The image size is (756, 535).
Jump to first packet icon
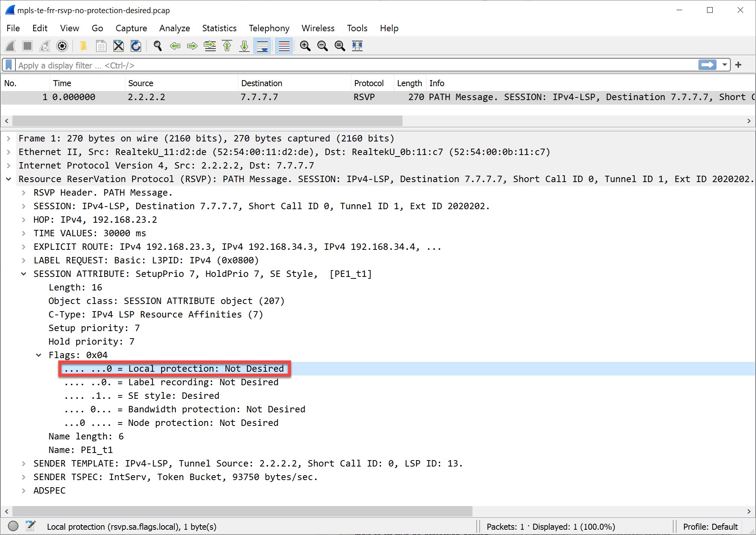pos(227,46)
